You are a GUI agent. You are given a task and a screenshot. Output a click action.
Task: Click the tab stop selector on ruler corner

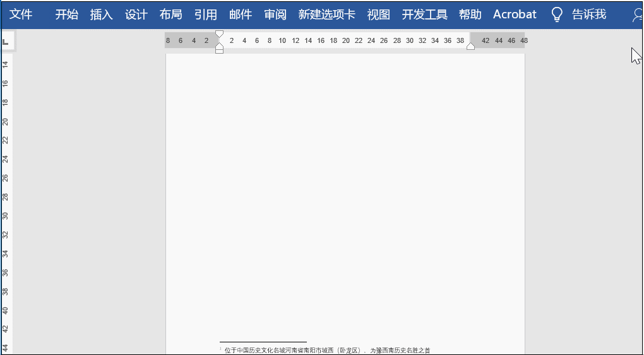click(x=6, y=42)
